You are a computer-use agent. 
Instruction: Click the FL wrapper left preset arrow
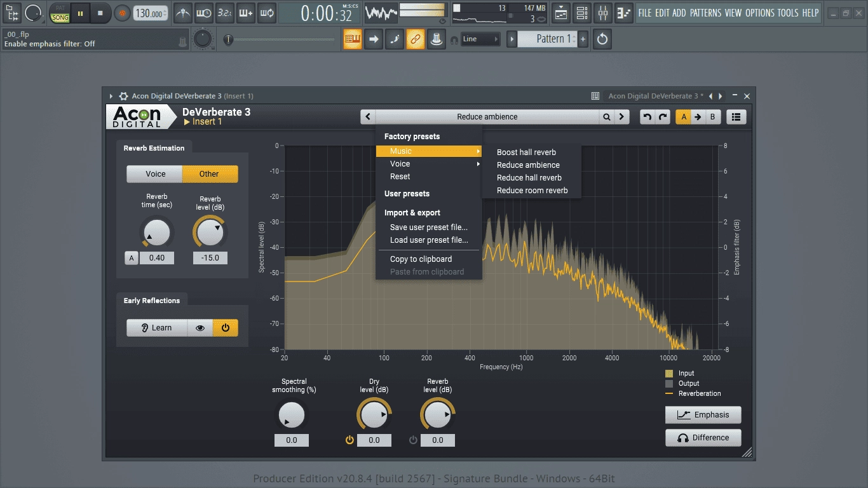pyautogui.click(x=711, y=96)
